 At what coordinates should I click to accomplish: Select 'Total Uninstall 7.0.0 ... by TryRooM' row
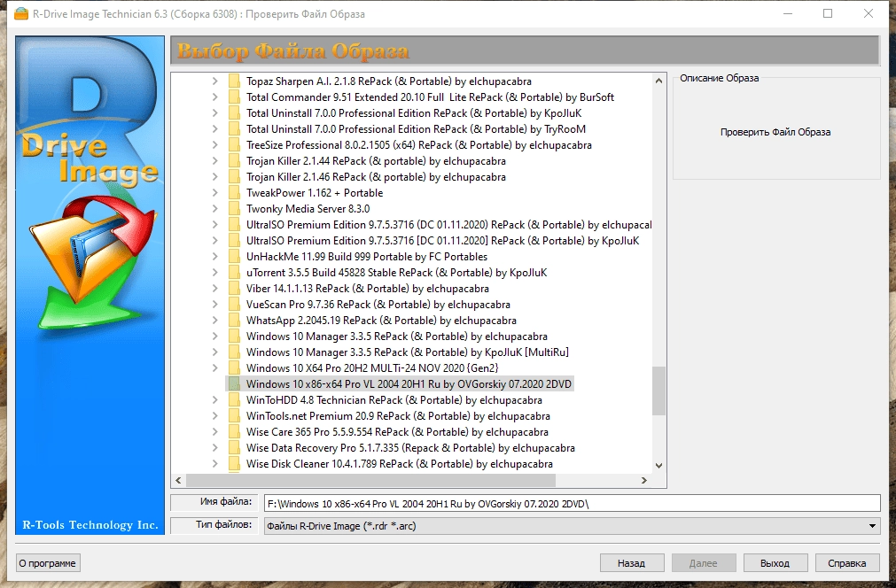pyautogui.click(x=416, y=129)
